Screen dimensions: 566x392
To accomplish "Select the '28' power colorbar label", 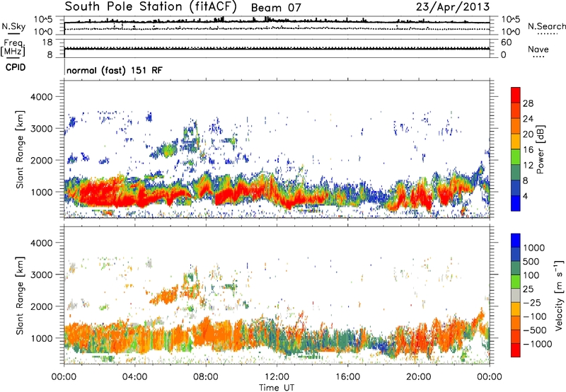I will tap(528, 103).
